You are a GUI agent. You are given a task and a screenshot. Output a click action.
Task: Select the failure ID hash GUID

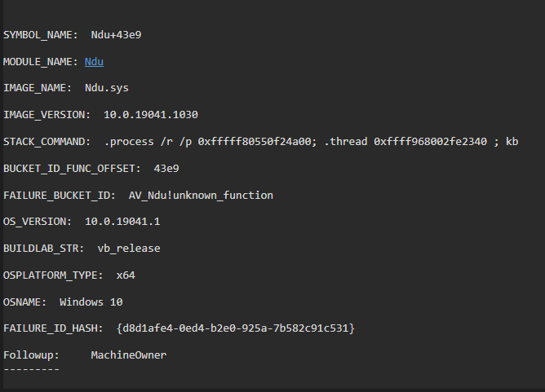point(236,328)
